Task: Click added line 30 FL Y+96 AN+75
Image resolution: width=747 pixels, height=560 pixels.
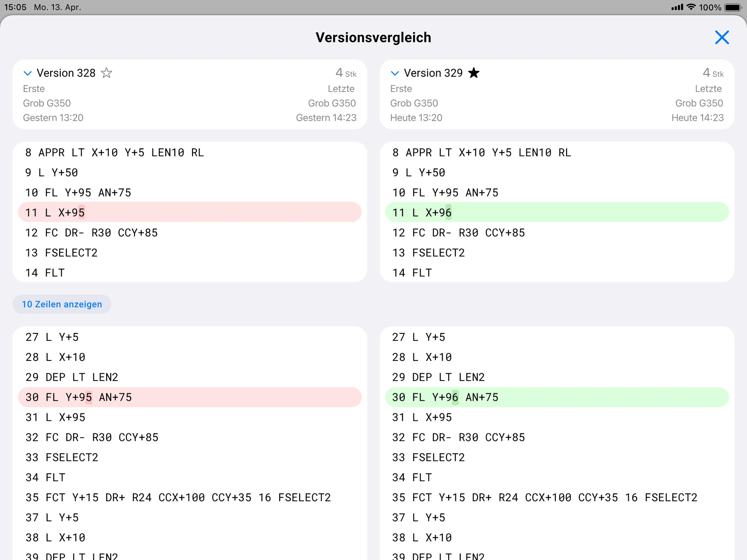Action: coord(557,397)
